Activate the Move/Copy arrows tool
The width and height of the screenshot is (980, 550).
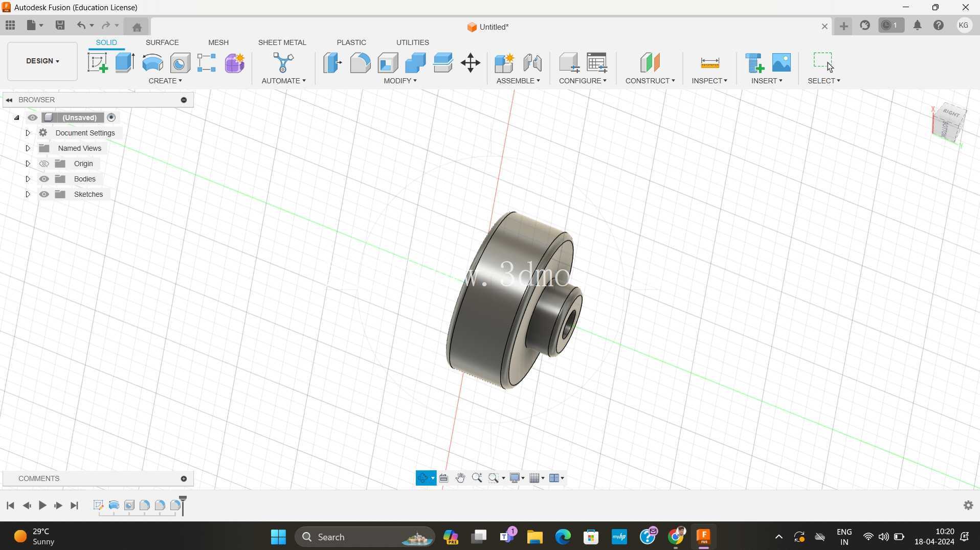pyautogui.click(x=471, y=63)
